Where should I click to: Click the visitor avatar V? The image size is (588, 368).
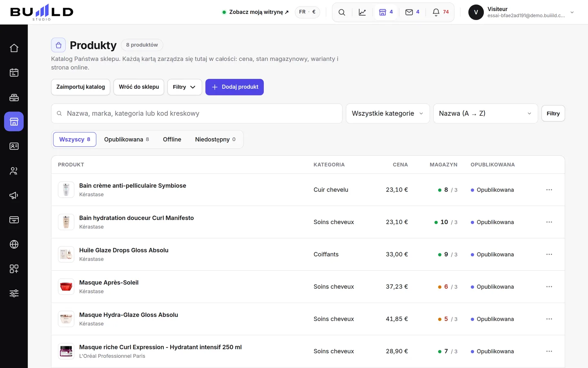click(476, 12)
